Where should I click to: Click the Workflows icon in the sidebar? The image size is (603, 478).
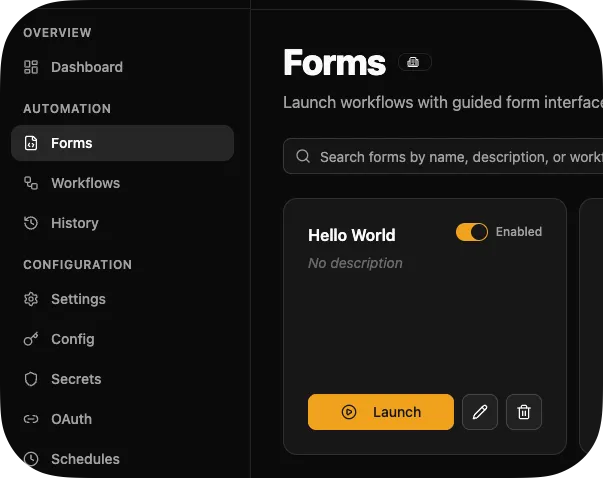(31, 183)
